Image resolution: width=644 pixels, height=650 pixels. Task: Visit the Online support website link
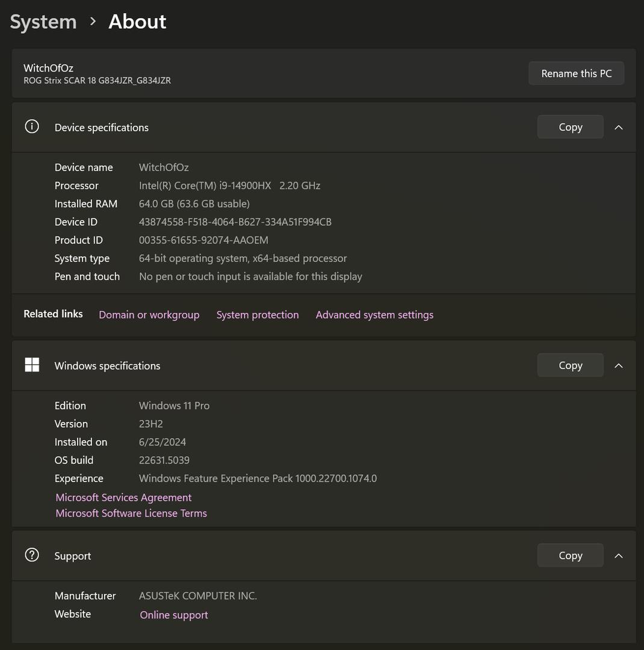click(174, 615)
